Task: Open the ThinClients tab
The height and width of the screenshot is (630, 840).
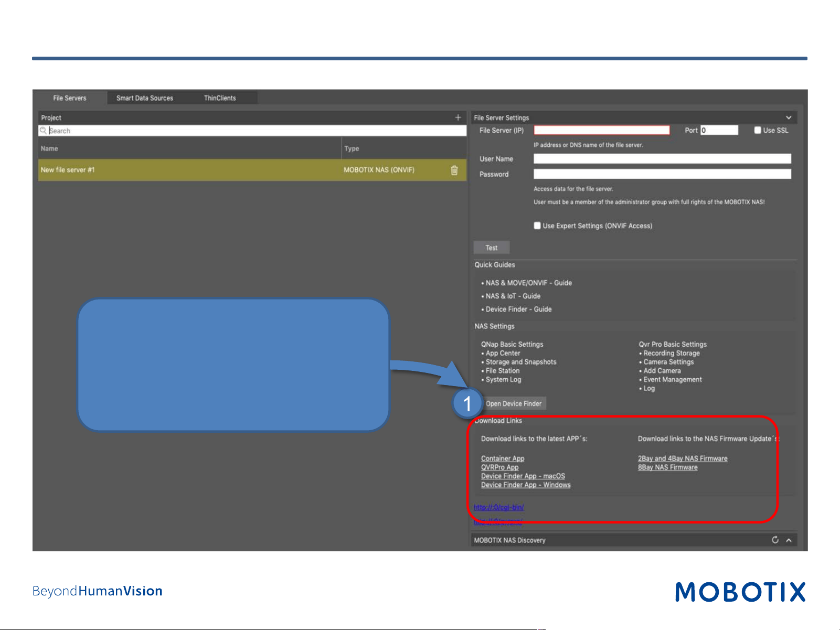Action: (220, 98)
